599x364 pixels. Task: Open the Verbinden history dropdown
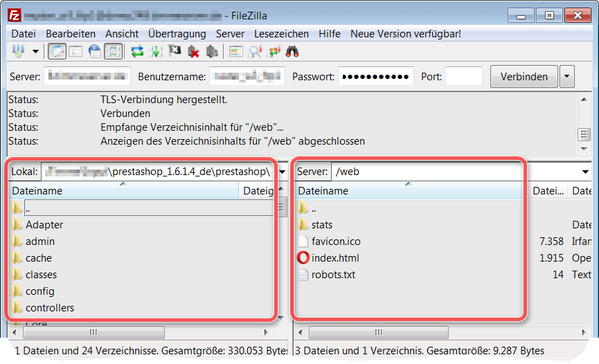tap(567, 77)
